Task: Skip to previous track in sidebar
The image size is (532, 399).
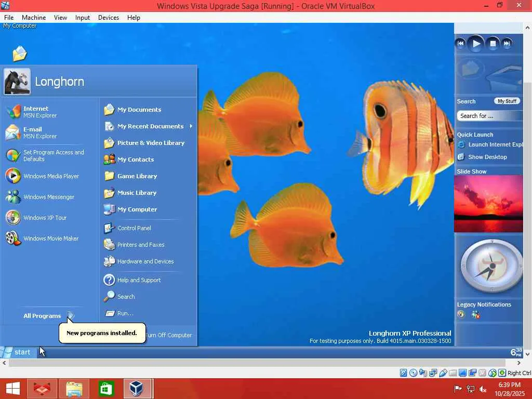Action: tap(461, 44)
